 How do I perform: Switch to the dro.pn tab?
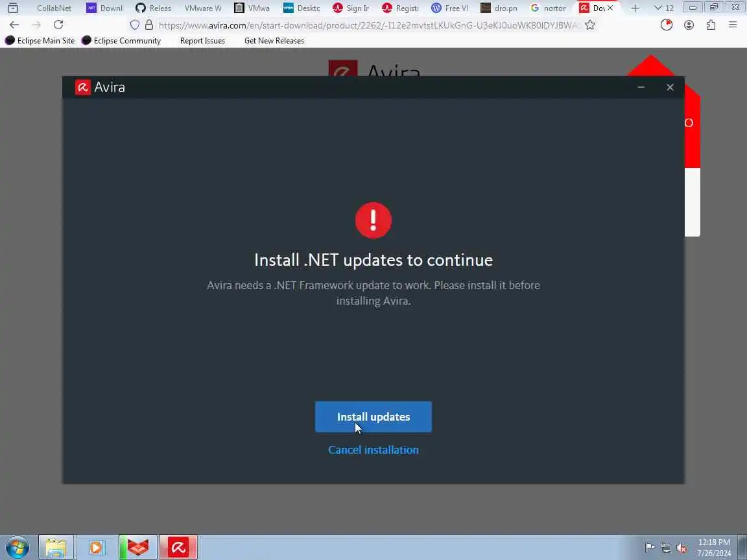pyautogui.click(x=499, y=8)
